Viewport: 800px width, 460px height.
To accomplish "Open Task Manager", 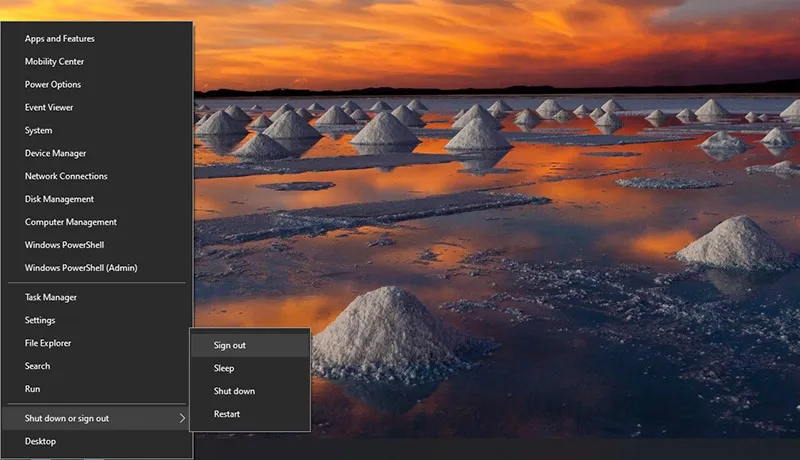I will click(51, 298).
